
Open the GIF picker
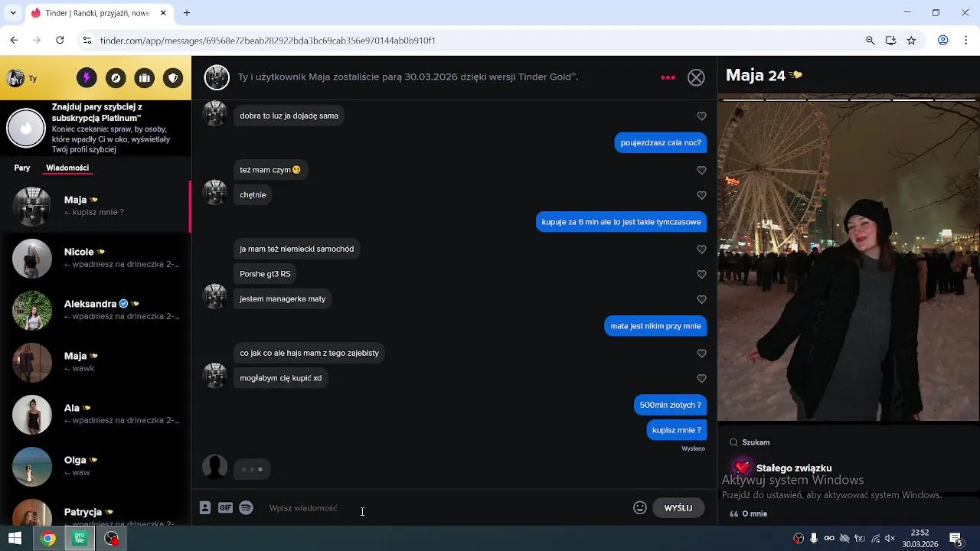(225, 507)
